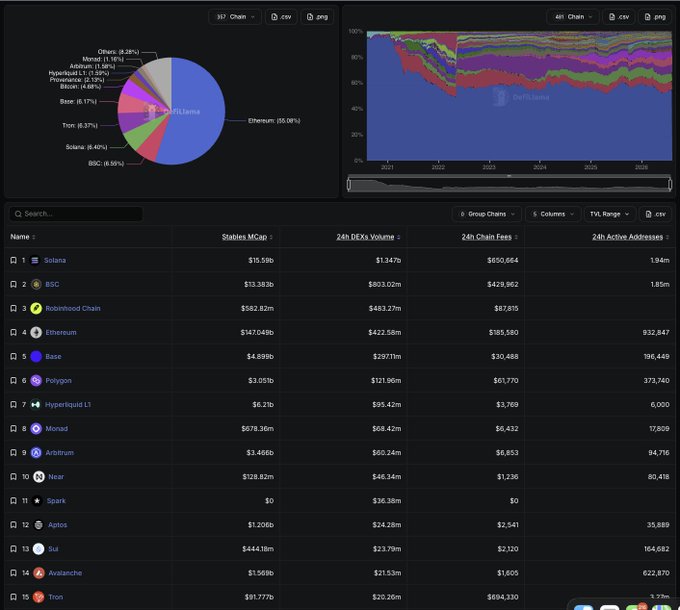Image resolution: width=680 pixels, height=610 pixels.
Task: Open the Solana chain link
Action: pos(55,260)
